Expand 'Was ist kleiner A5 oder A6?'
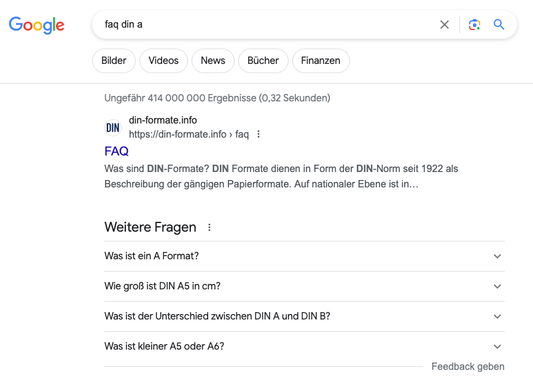533x392 pixels. tap(304, 347)
